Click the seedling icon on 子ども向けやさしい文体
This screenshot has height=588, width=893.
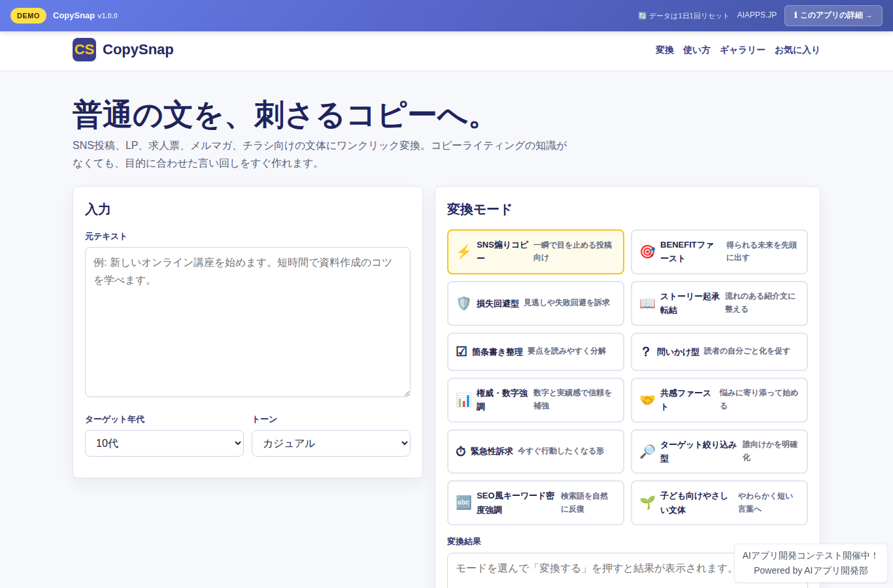647,502
